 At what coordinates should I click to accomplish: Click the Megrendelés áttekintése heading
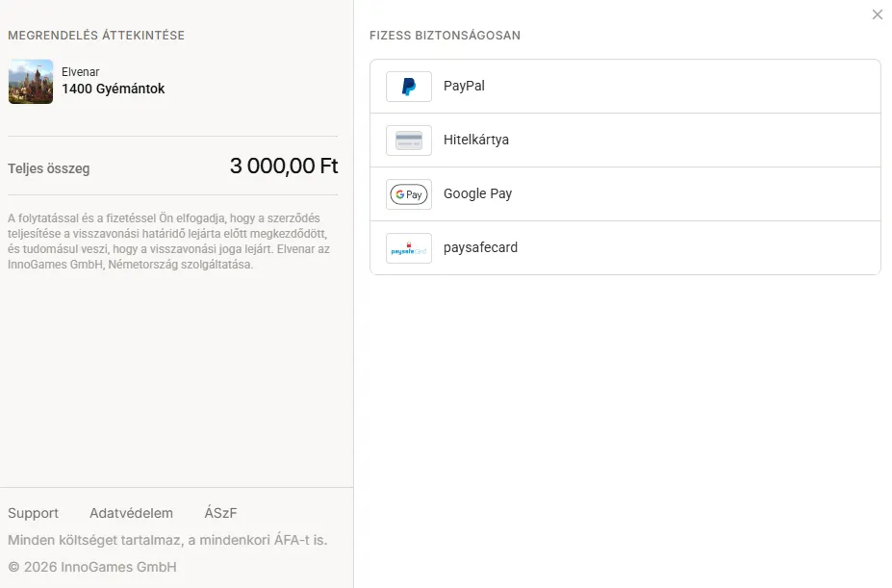(96, 36)
